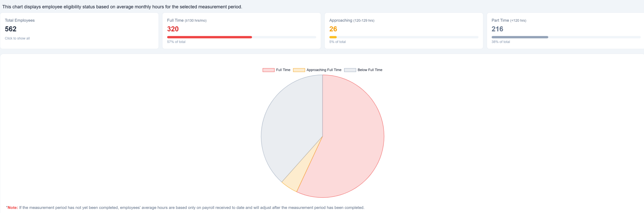Screen dimensions: 644x213
Task: Open the Approaching (120-129 hrs) card
Action: (404, 31)
